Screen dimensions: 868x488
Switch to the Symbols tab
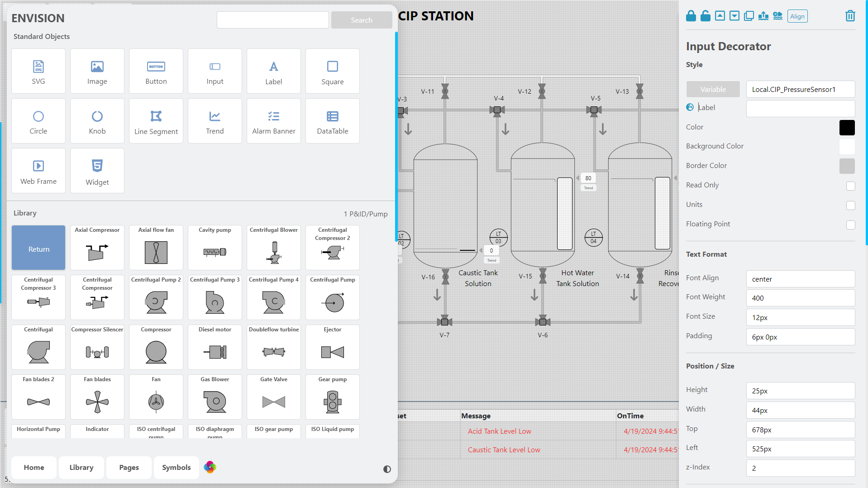[x=176, y=467]
